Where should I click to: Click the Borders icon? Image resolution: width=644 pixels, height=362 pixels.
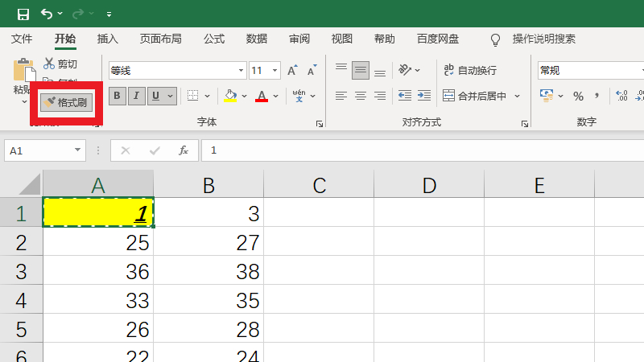click(x=192, y=96)
